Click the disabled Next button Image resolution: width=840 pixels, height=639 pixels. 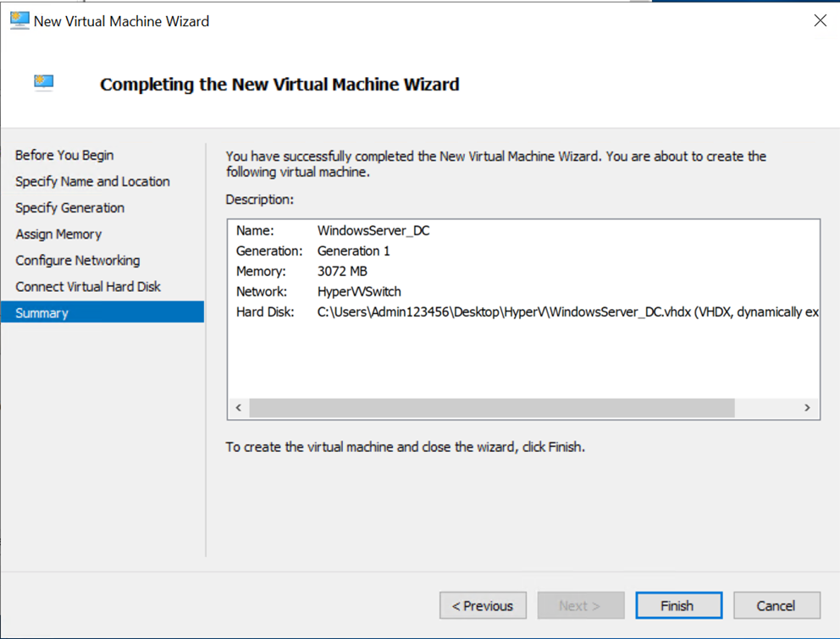(580, 605)
